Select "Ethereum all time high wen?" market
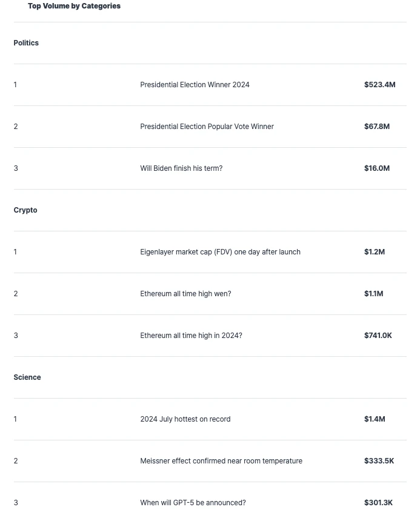 185,294
